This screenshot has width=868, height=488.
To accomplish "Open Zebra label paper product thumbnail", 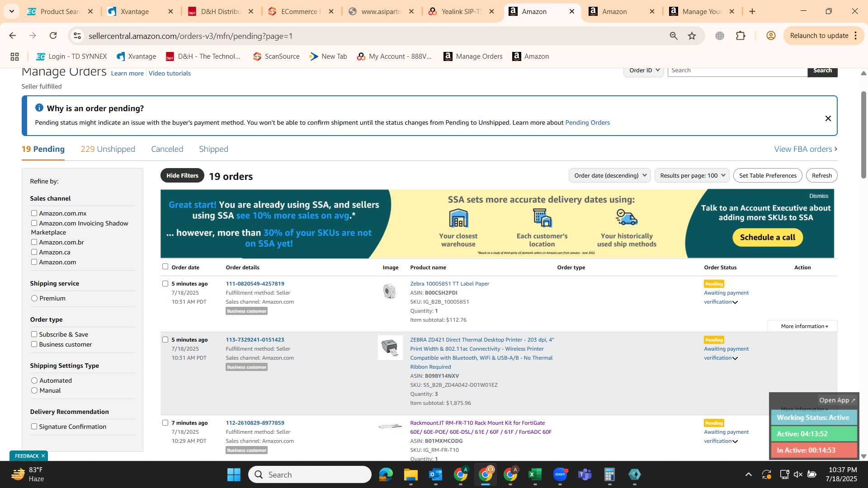I will pyautogui.click(x=389, y=291).
